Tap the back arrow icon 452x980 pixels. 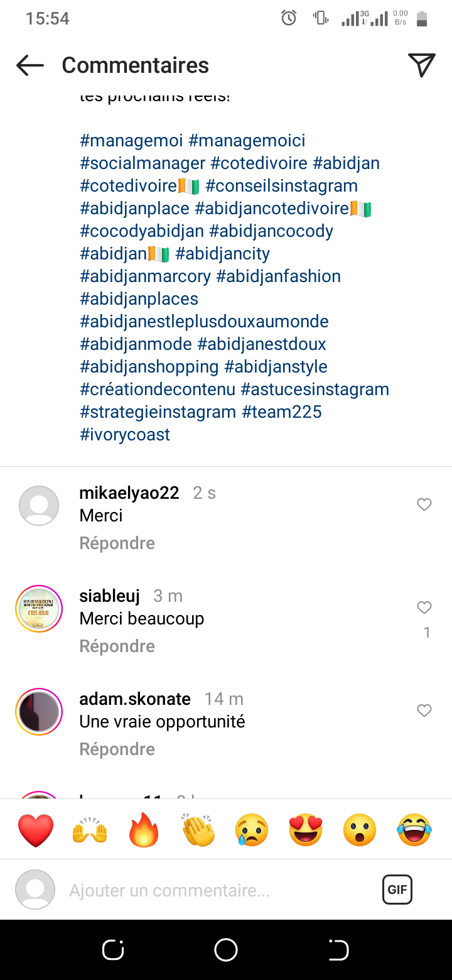[x=30, y=65]
